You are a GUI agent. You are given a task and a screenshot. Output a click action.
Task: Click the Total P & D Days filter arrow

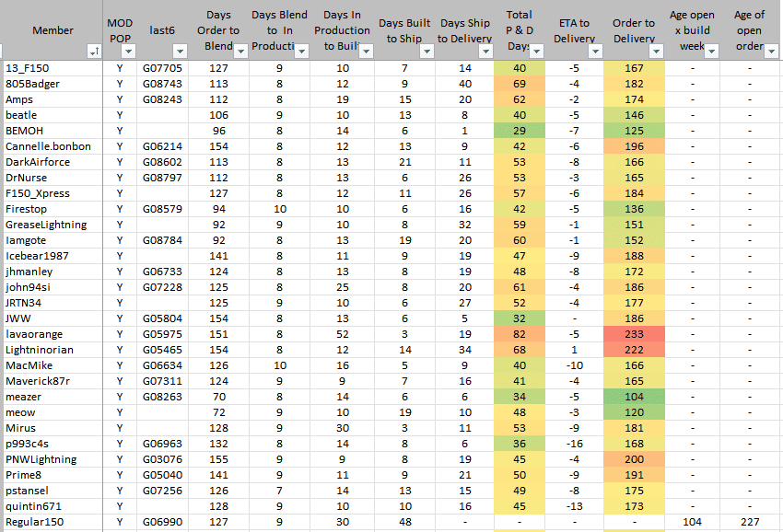[537, 52]
